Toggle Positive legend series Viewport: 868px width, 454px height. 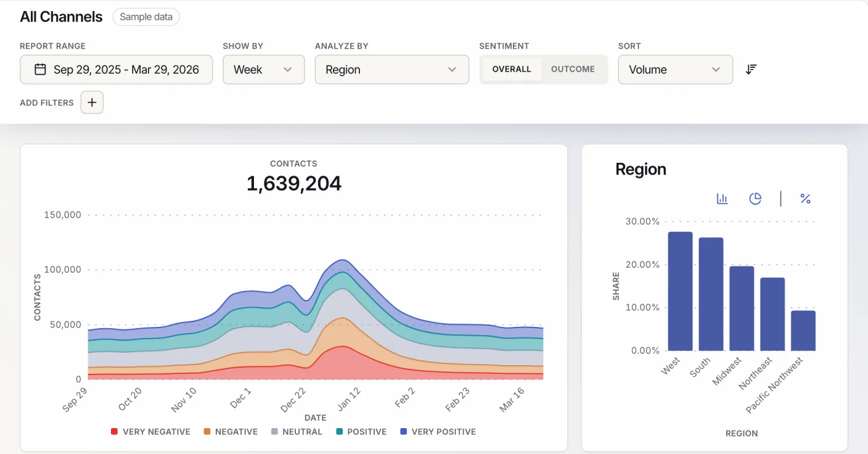[x=361, y=432]
